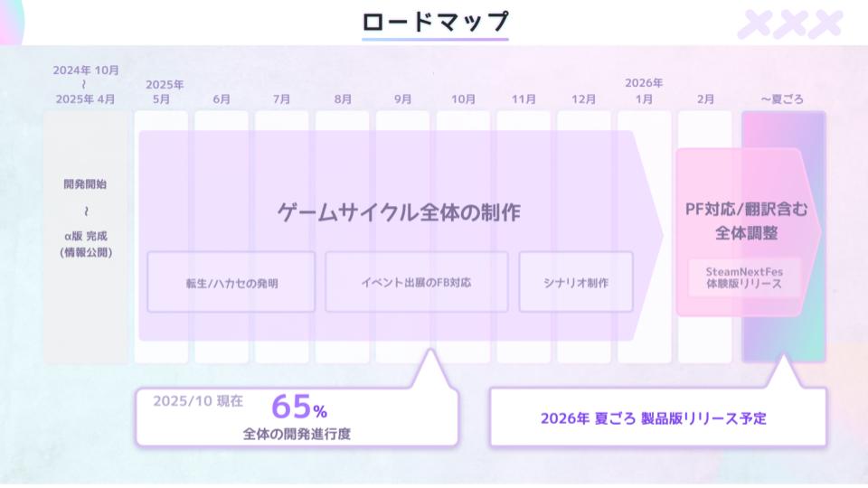
Task: Select the 6月 month label
Action: (222, 99)
